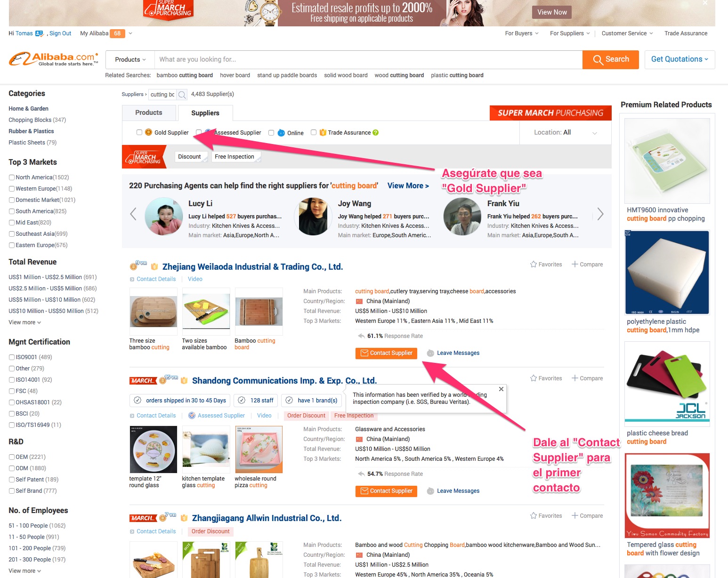Viewport: 728px width, 578px height.
Task: Expand the Location: All dropdown
Action: click(x=565, y=133)
